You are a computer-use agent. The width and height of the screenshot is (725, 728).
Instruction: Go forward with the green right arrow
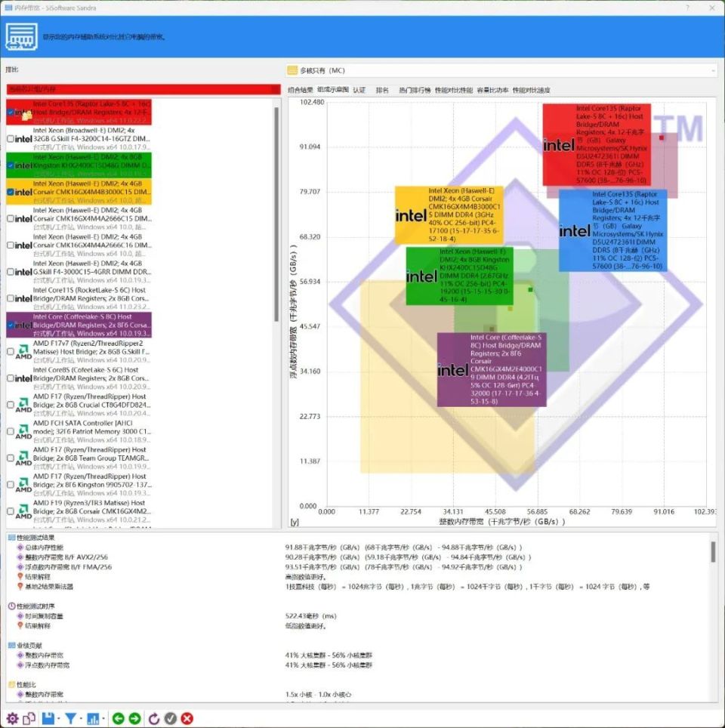tap(134, 718)
